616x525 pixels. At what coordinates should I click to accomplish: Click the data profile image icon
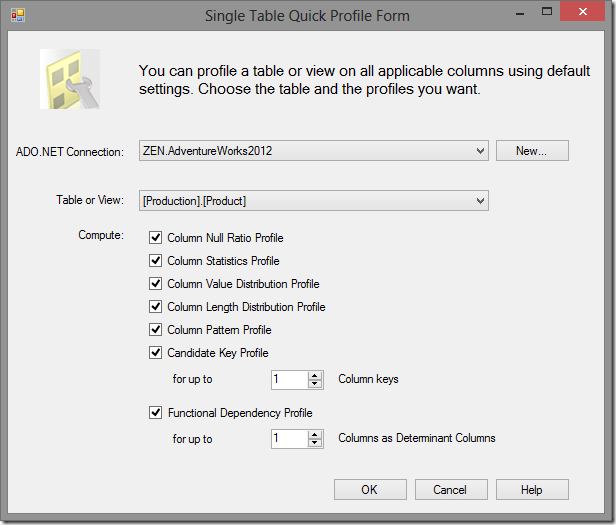(x=67, y=79)
